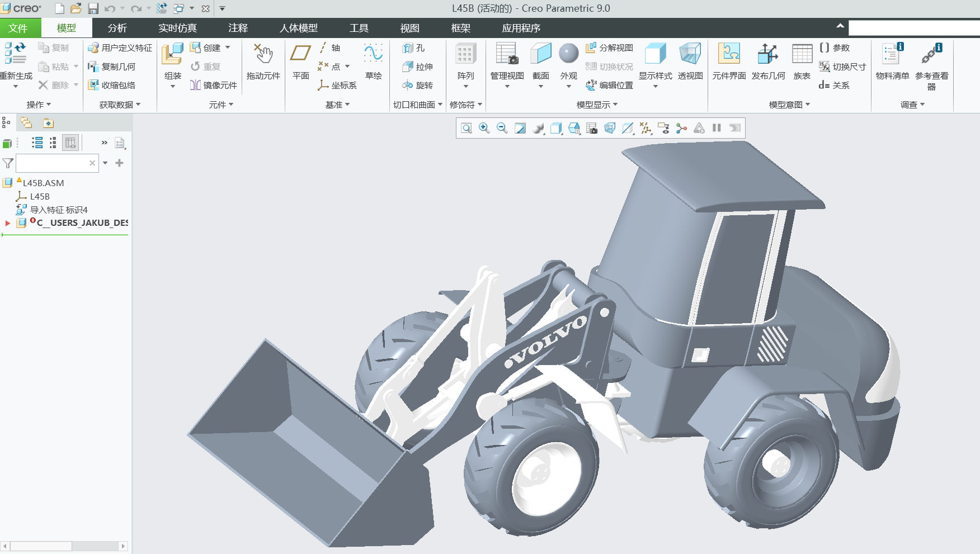Toggle 分解视图 exploded view
This screenshot has width=980, height=554.
click(x=609, y=48)
